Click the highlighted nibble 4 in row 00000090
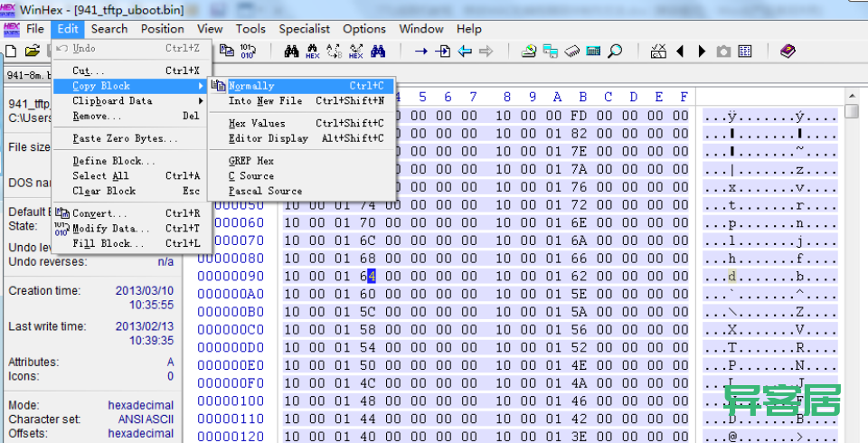This screenshot has width=868, height=443. [x=372, y=276]
